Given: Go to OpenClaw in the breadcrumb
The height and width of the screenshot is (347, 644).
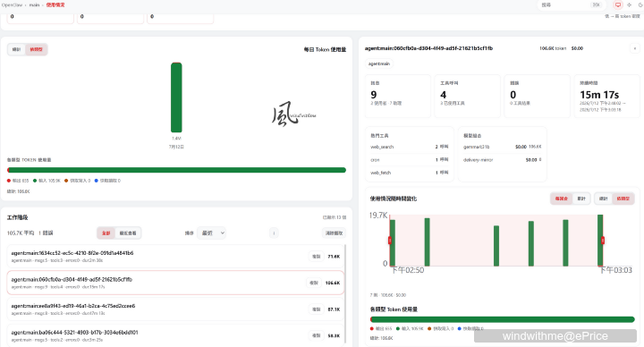Looking at the screenshot, I should click(11, 5).
